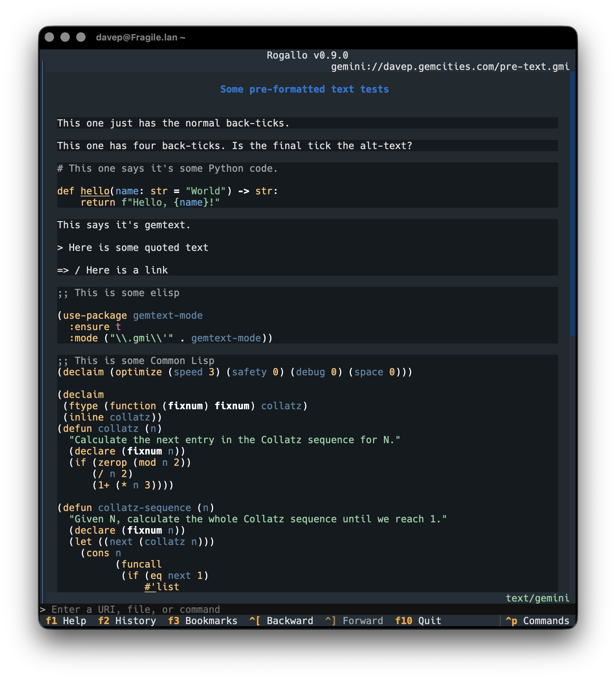Click the terminal title 'davep@Fragile.lan ~'
The image size is (616, 680).
pos(140,37)
